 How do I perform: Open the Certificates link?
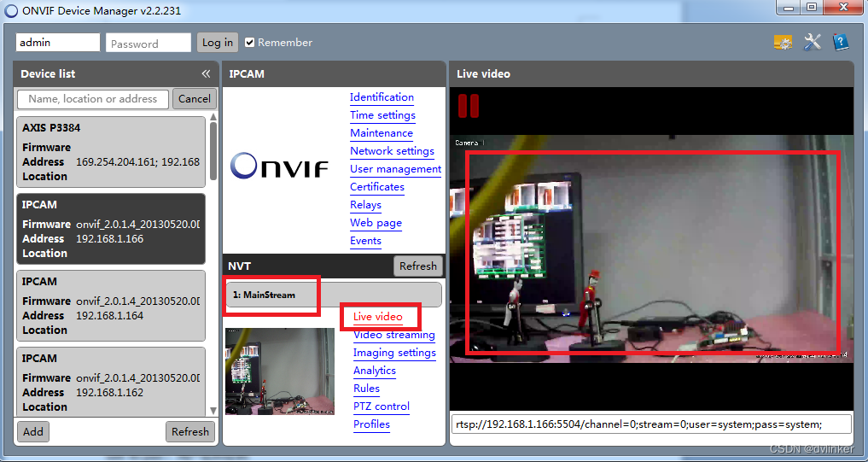coord(377,187)
